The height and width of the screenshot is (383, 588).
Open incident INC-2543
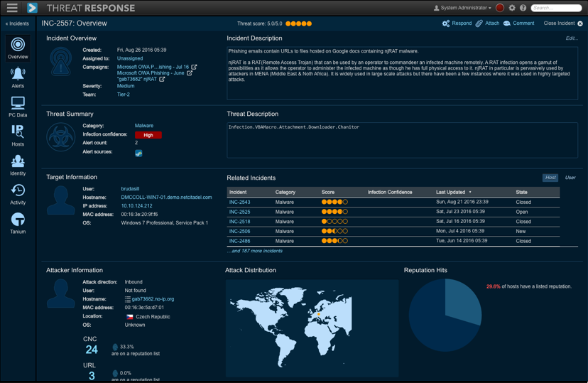[x=239, y=202]
